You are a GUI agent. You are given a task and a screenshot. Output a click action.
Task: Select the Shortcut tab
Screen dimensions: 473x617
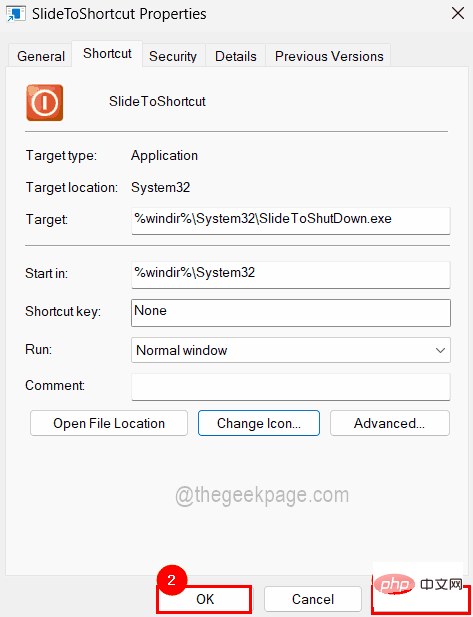click(x=107, y=53)
